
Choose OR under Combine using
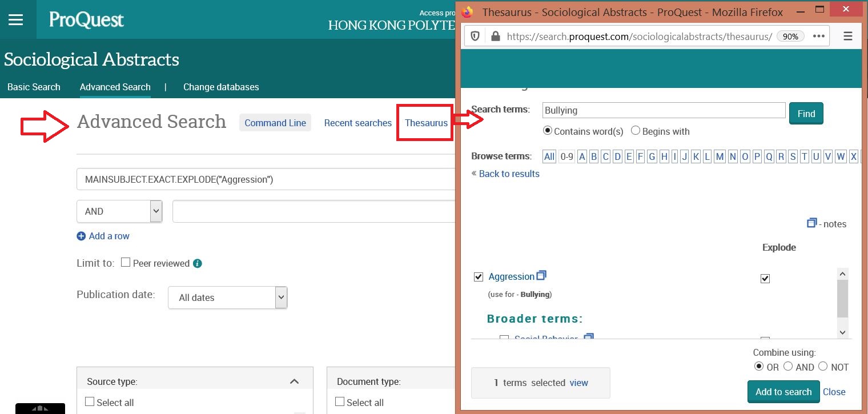(x=759, y=366)
